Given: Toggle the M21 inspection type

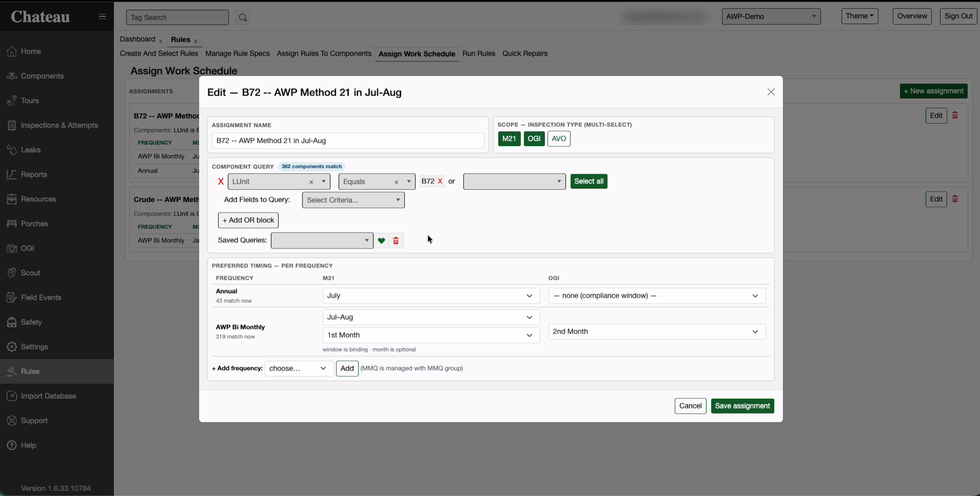Looking at the screenshot, I should pyautogui.click(x=509, y=139).
